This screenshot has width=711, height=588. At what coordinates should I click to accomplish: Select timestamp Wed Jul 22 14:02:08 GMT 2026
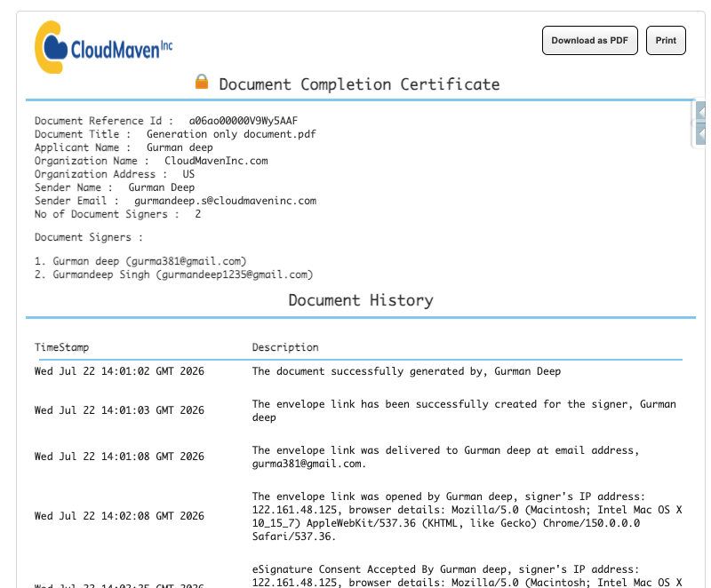pyautogui.click(x=119, y=516)
